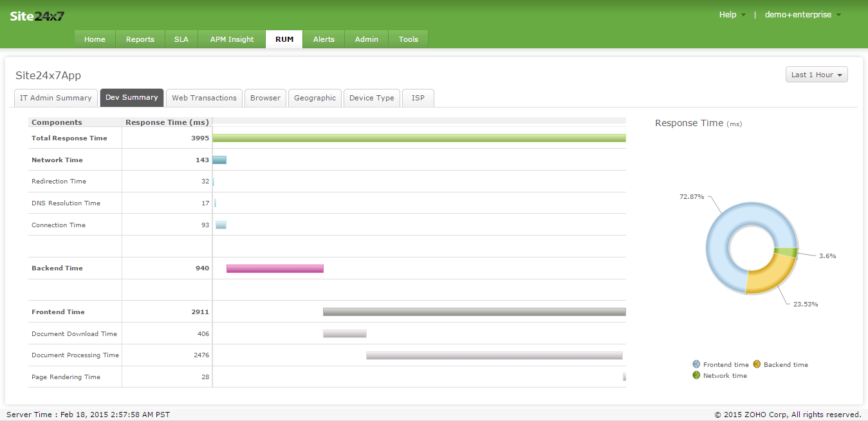The height and width of the screenshot is (421, 868).
Task: Select the Dev Summary tab
Action: (x=132, y=98)
